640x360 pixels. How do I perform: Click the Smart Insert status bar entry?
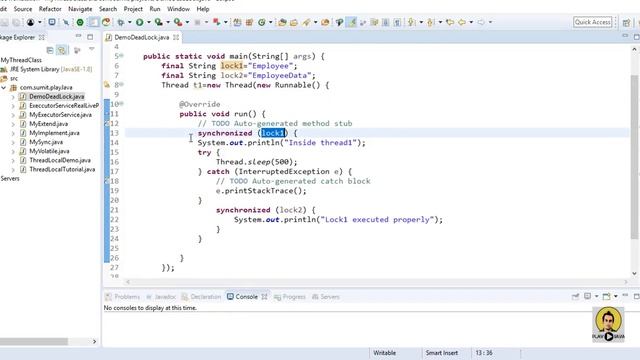click(442, 353)
